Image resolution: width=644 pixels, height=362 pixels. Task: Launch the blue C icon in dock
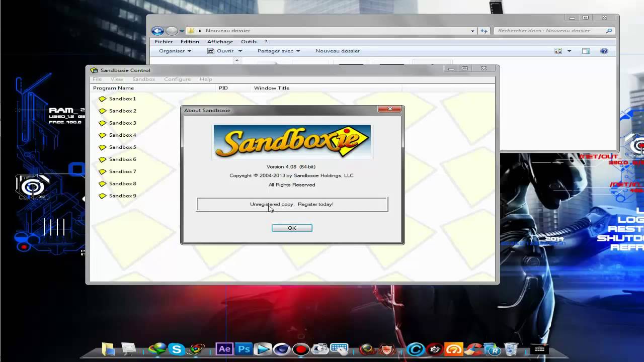point(416,348)
